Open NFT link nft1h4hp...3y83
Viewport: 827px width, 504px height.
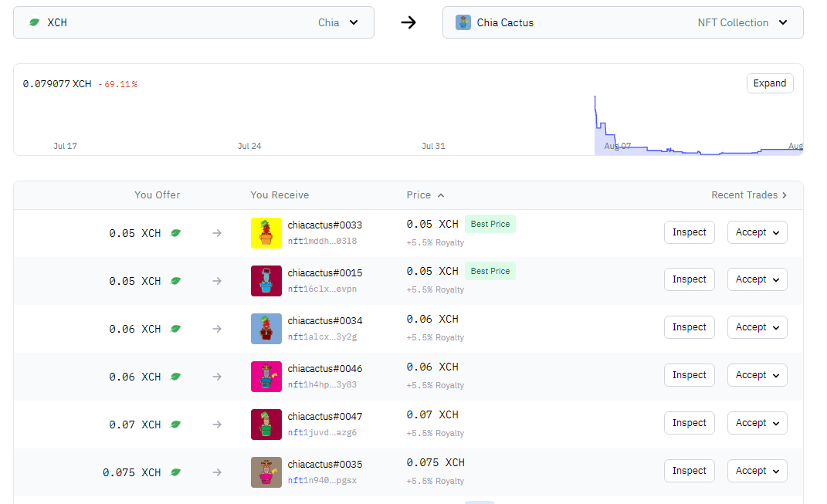tap(322, 385)
